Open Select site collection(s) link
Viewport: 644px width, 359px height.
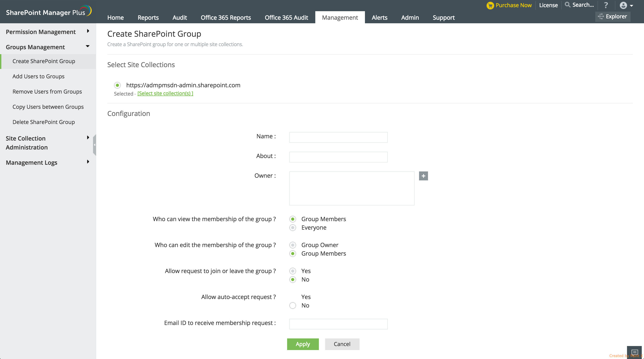(165, 93)
